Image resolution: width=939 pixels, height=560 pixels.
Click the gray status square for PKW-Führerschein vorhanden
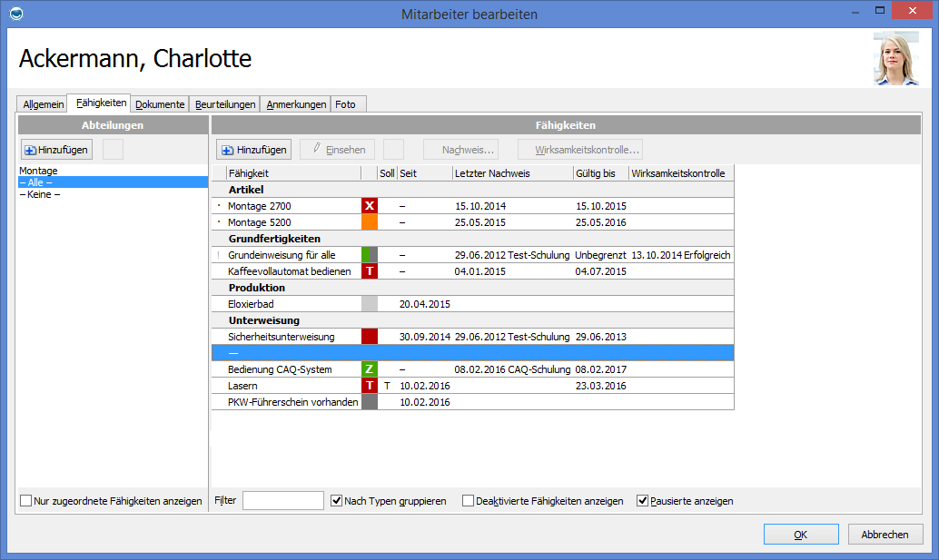(x=369, y=402)
